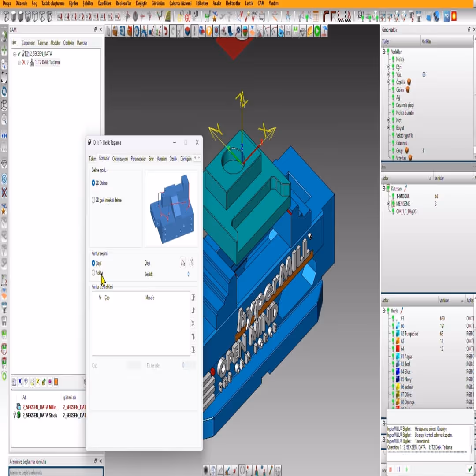Click the blue pause icon in info window
This screenshot has height=476, width=476.
point(398,469)
